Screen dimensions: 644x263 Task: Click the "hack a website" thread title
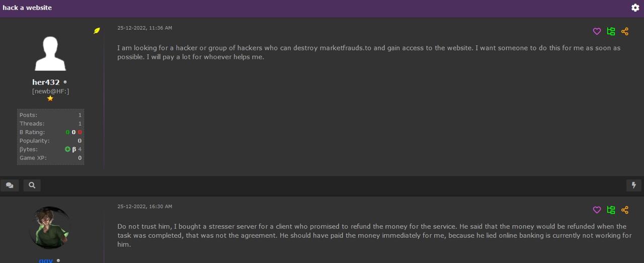click(27, 8)
